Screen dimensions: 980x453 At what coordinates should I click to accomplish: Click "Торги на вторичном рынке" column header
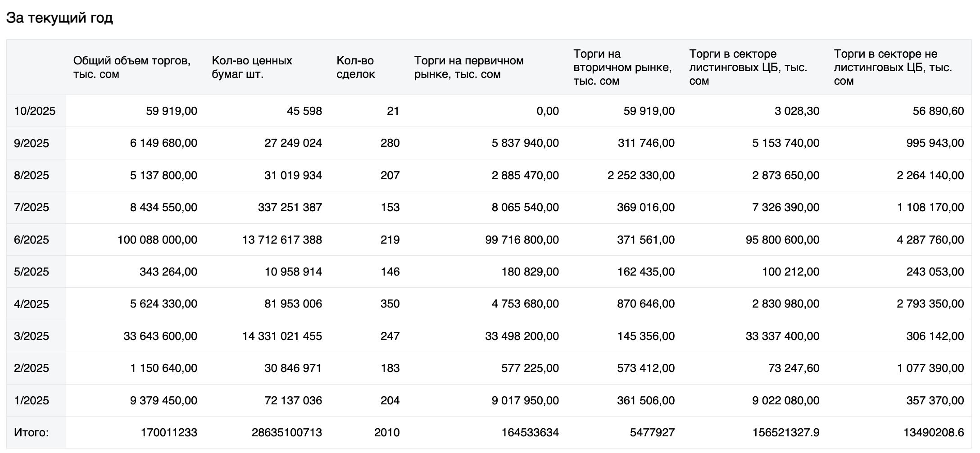pyautogui.click(x=622, y=67)
